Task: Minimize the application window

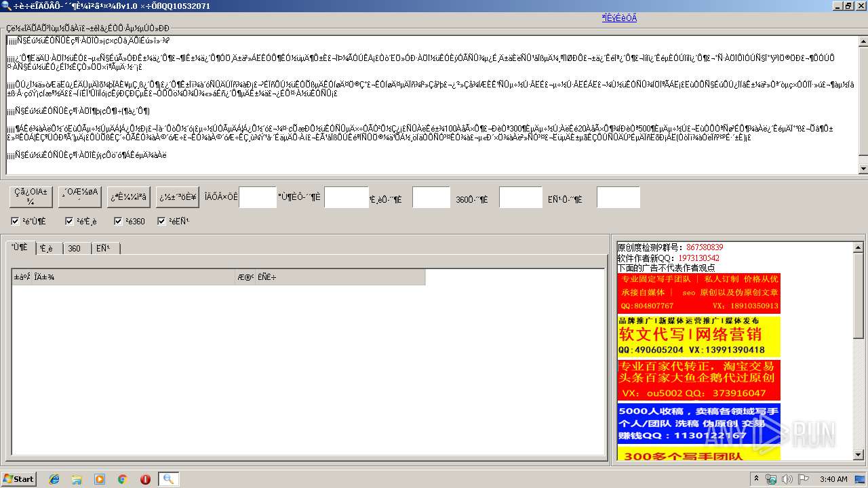Action: pos(837,6)
